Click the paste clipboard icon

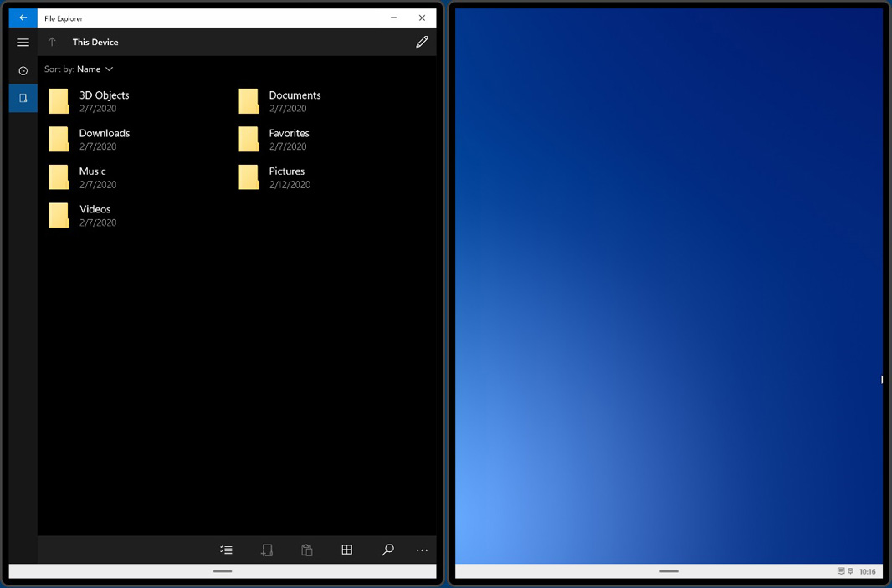click(307, 550)
